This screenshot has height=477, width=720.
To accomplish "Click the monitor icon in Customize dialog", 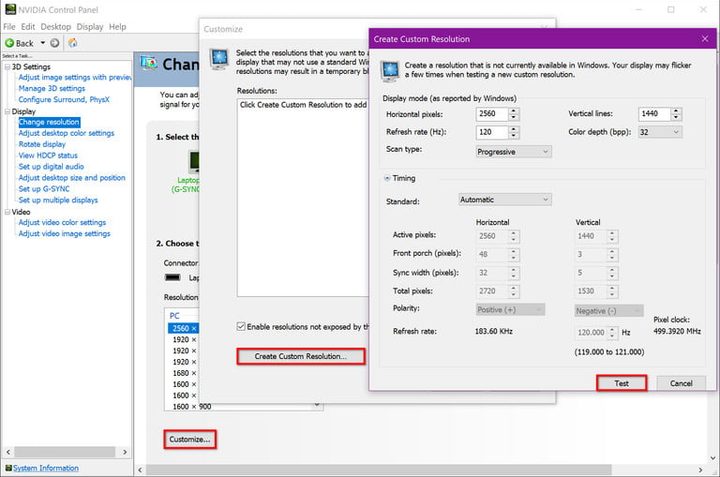I will click(x=219, y=59).
